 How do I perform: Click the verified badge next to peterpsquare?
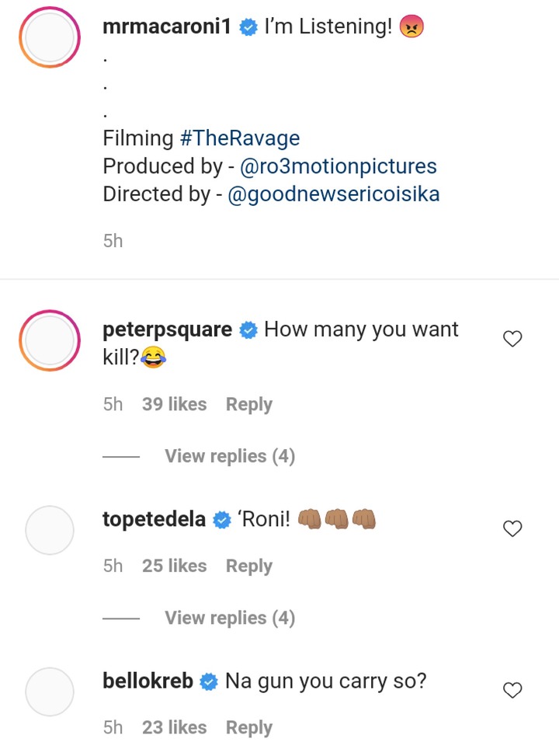(x=248, y=330)
